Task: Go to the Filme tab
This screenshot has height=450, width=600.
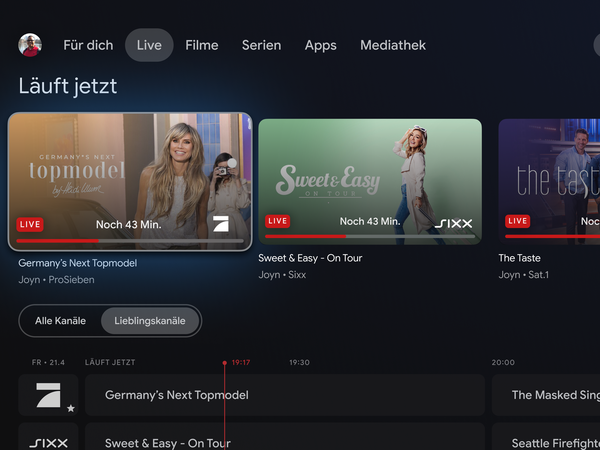Action: click(x=202, y=45)
